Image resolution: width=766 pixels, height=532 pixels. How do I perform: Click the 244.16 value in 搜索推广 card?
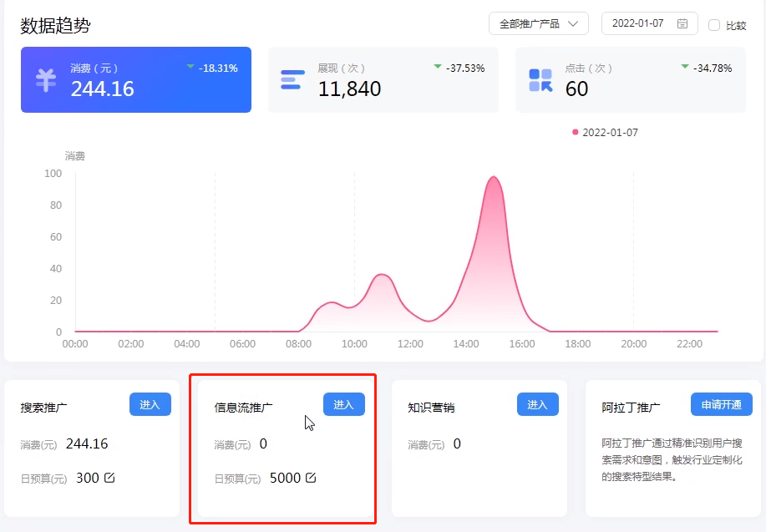[x=87, y=443]
